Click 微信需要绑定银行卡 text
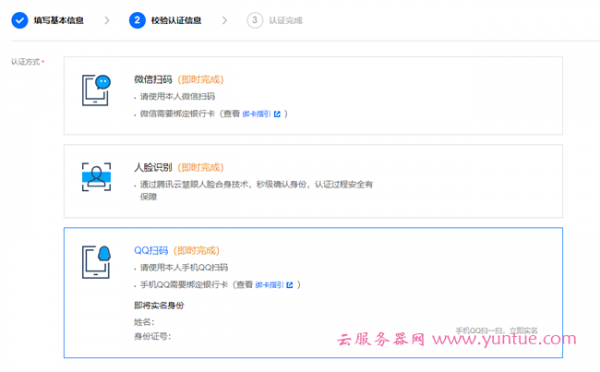The image size is (600, 372). click(178, 114)
